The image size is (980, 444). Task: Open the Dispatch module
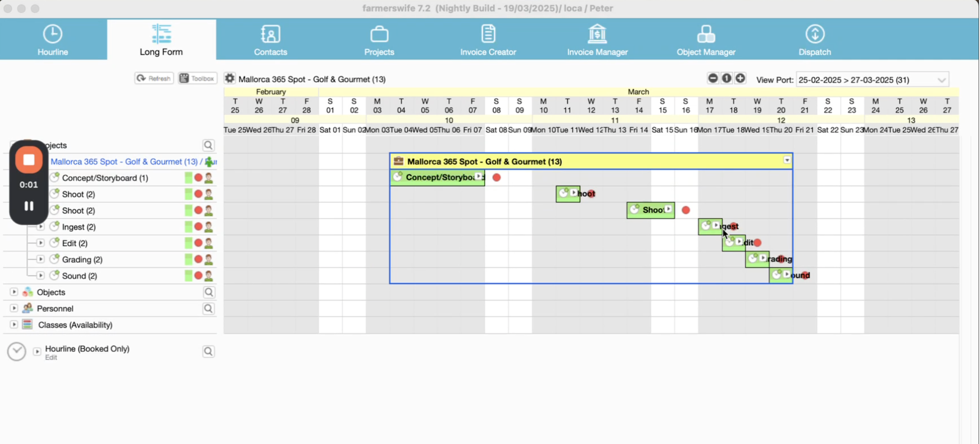click(815, 40)
